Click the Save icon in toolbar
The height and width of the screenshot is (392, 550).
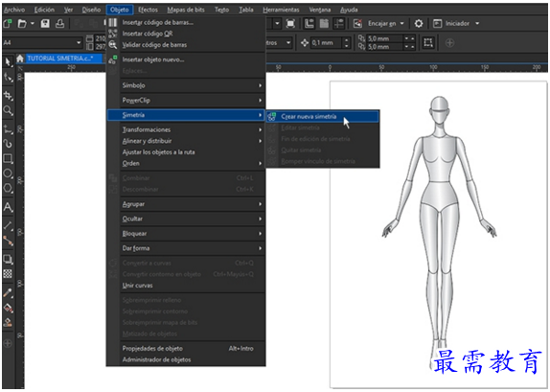(x=45, y=24)
